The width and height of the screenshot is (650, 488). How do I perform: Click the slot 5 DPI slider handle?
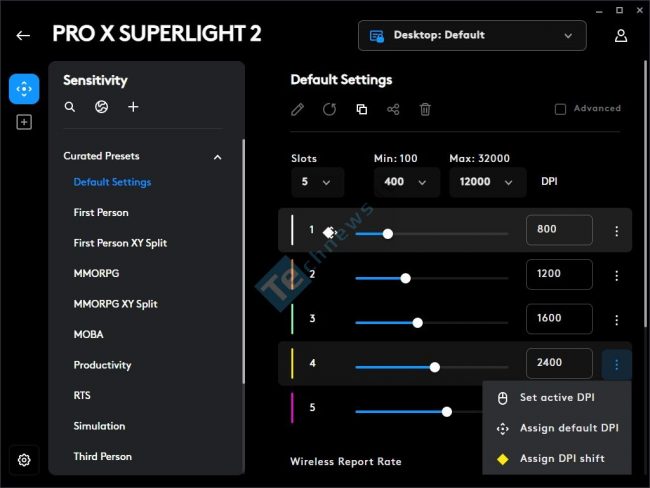[446, 412]
